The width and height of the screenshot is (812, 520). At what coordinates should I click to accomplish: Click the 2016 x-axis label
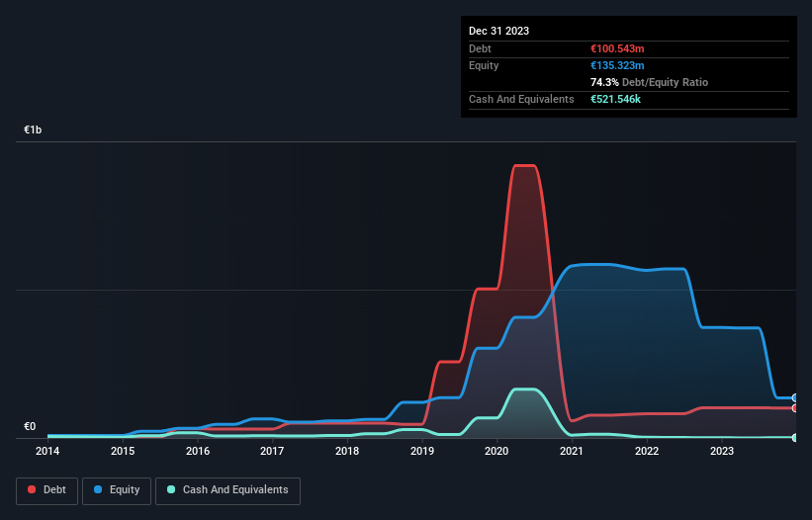pos(198,451)
